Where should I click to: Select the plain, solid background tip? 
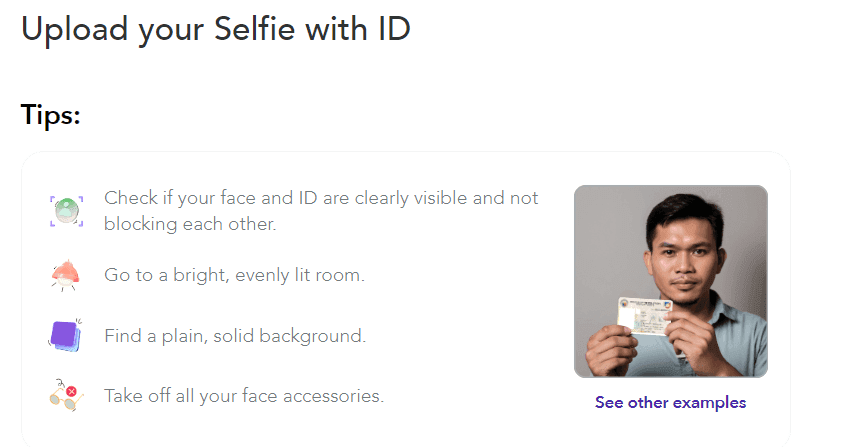235,336
